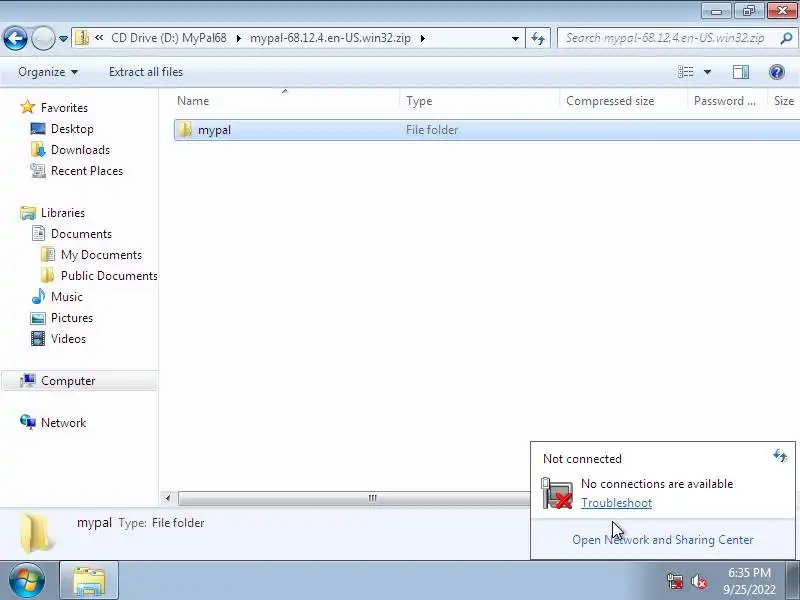
Task: Open Public Documents folder
Action: 109,276
